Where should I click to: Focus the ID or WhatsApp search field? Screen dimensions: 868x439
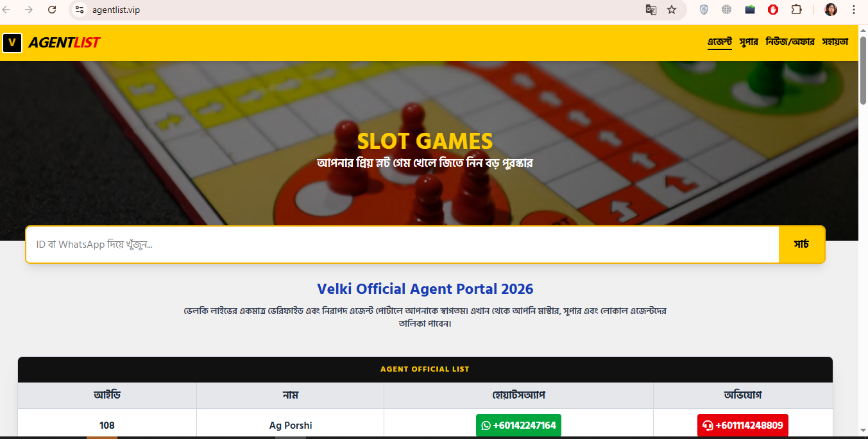click(402, 244)
